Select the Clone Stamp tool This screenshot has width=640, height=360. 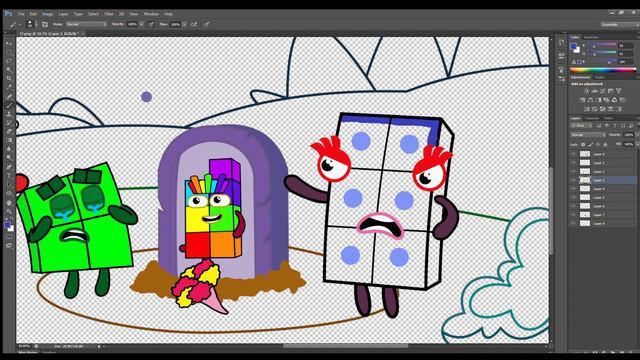click(9, 114)
